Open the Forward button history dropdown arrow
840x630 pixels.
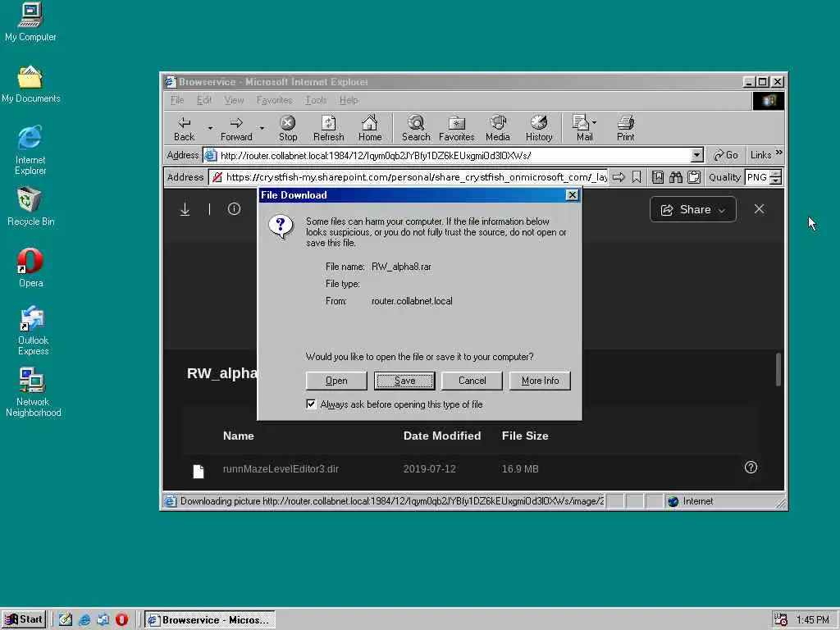tap(262, 129)
